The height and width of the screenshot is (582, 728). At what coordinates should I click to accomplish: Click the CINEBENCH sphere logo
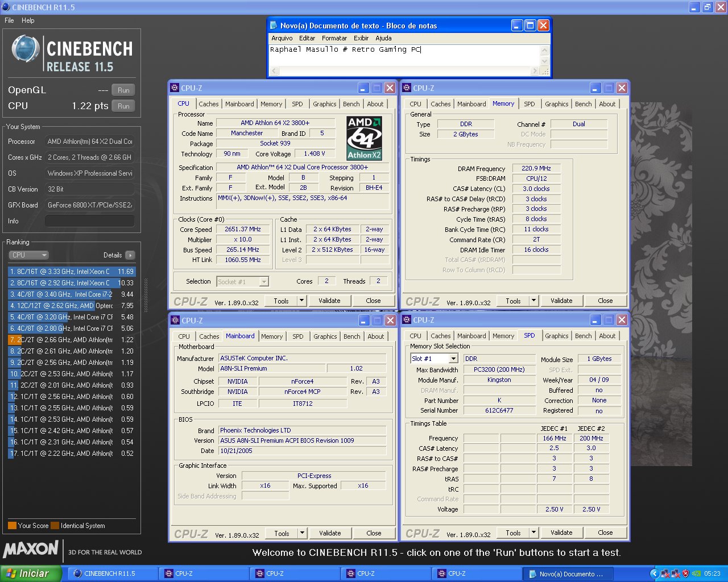(25, 49)
